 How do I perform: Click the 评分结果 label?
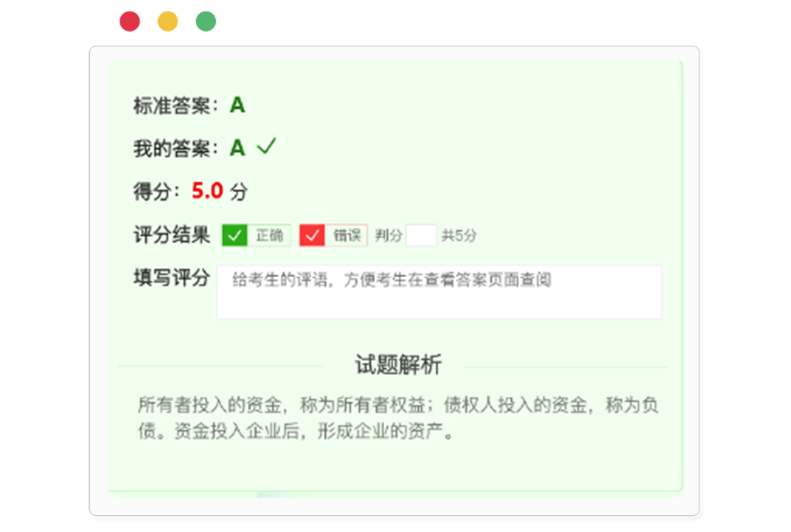[x=171, y=236]
